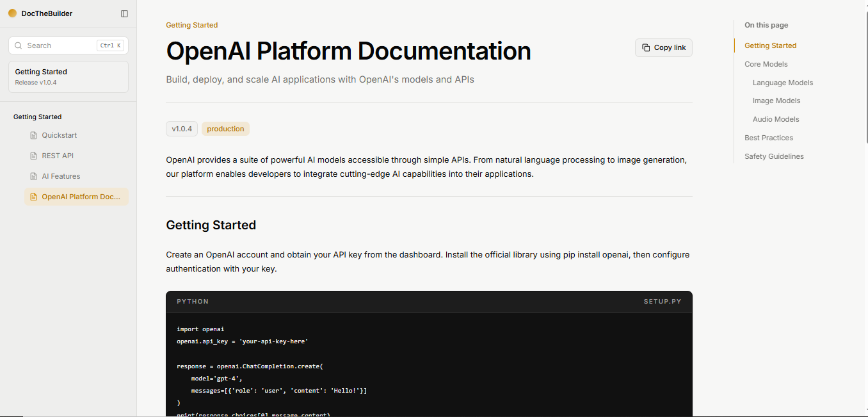Collapse the sidebar with the panel icon
The width and height of the screenshot is (868, 417).
tap(124, 13)
